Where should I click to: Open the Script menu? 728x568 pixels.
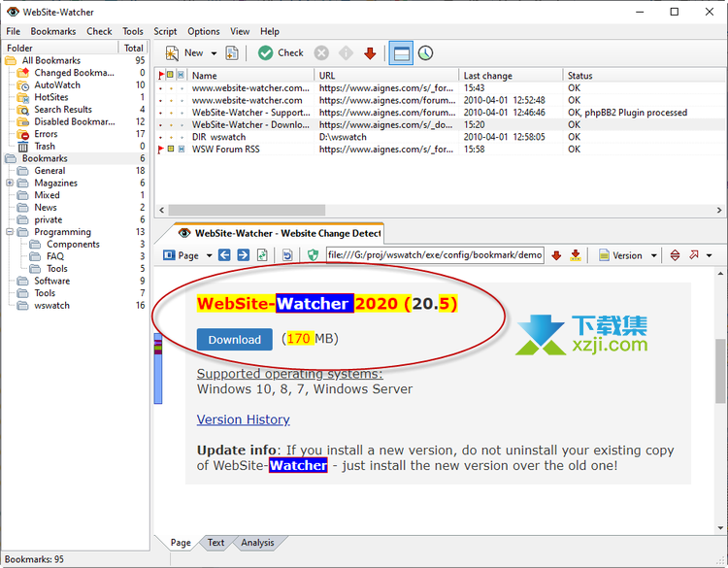pyautogui.click(x=165, y=31)
